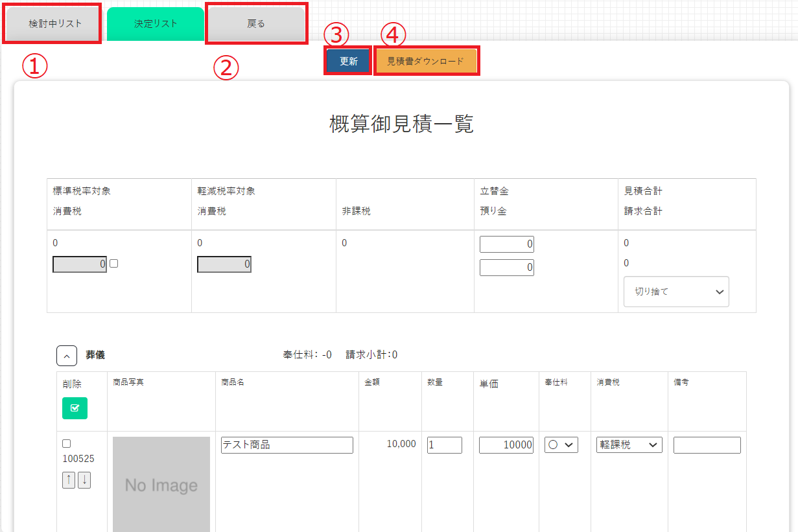798x532 pixels.
Task: Click the テスト商品 product name field
Action: click(287, 445)
